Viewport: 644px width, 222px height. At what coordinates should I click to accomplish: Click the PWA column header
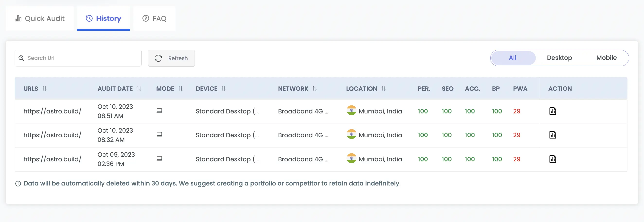(x=520, y=89)
